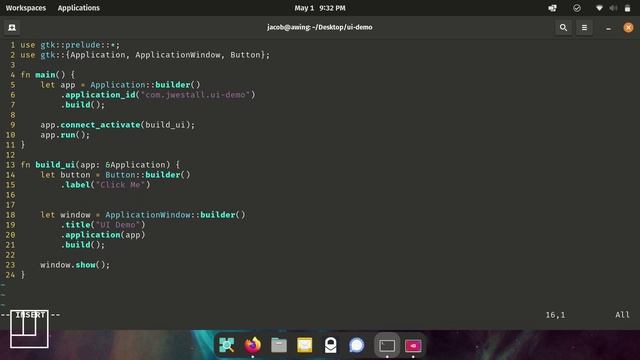Screen dimensions: 640x360
Task: Click ".build();" on line 21
Action: pos(83,245)
